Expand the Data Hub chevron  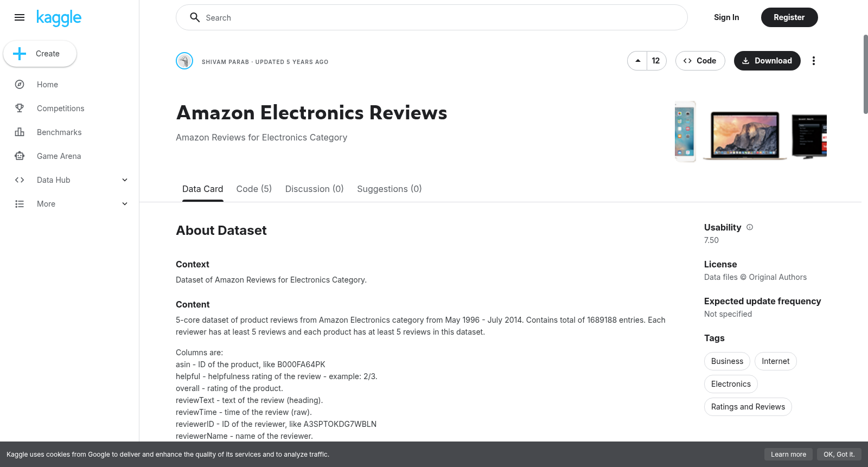click(x=125, y=180)
